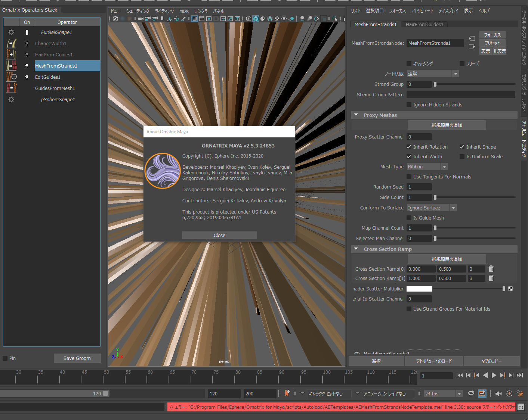
Task: Delete Cross Section Ramp[1] with trash icon
Action: pos(491,278)
